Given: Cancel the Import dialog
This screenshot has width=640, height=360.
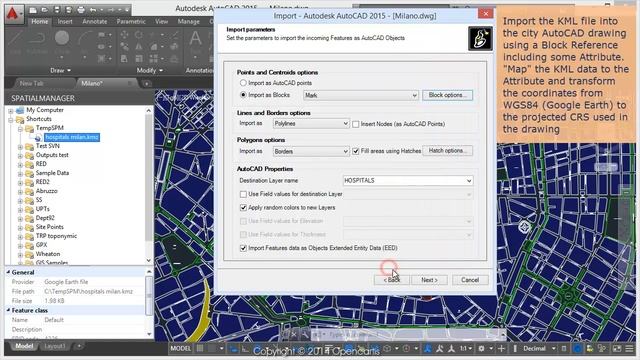Looking at the screenshot, I should tap(470, 280).
